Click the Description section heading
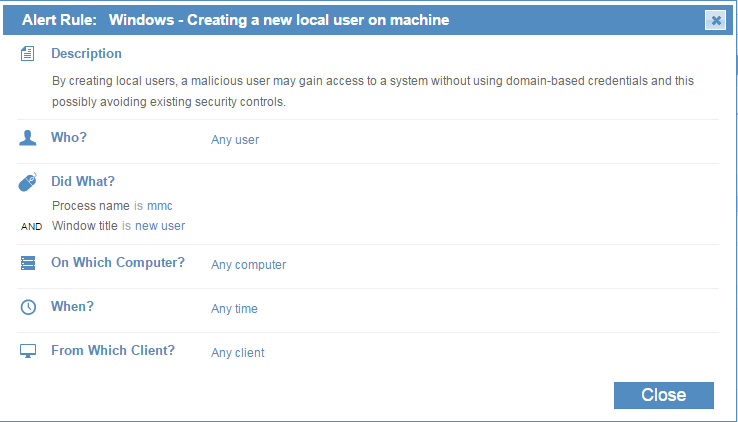Image resolution: width=738 pixels, height=422 pixels. point(86,54)
